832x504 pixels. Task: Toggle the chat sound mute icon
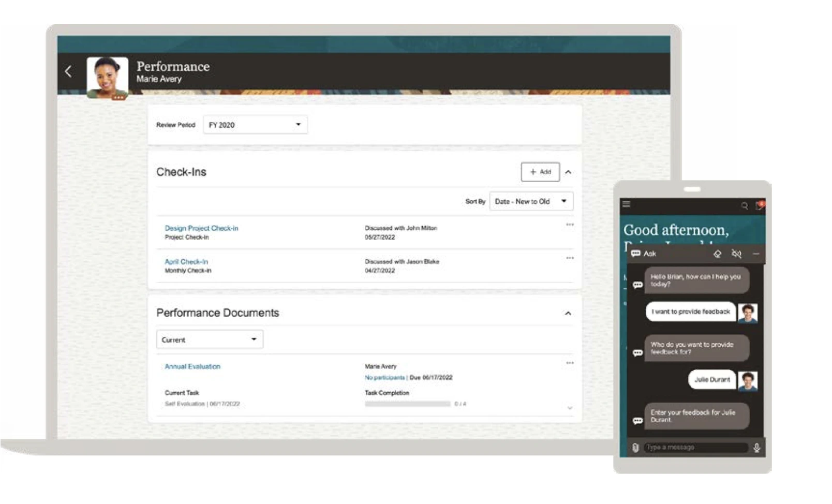pyautogui.click(x=736, y=254)
